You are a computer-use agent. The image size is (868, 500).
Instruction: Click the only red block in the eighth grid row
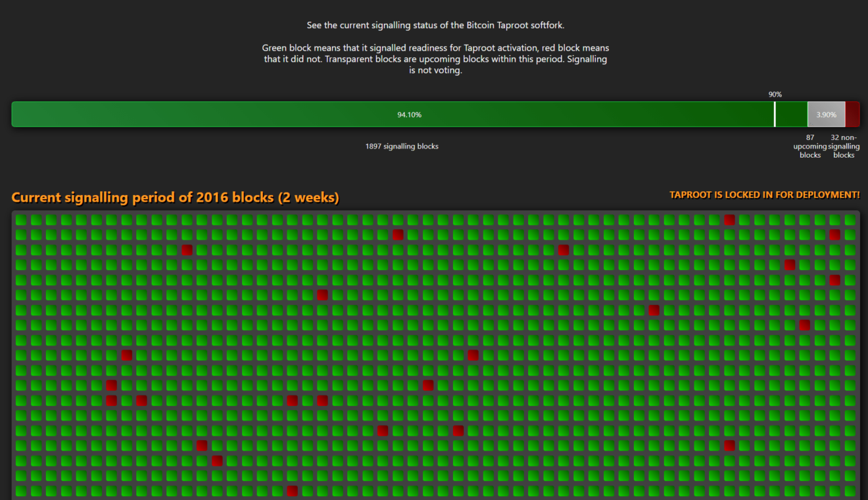point(804,325)
